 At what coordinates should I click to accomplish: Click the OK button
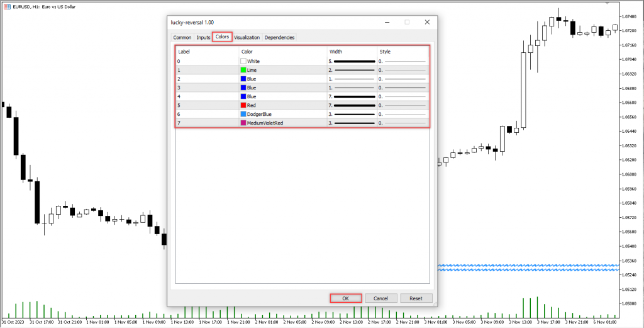[x=346, y=298]
